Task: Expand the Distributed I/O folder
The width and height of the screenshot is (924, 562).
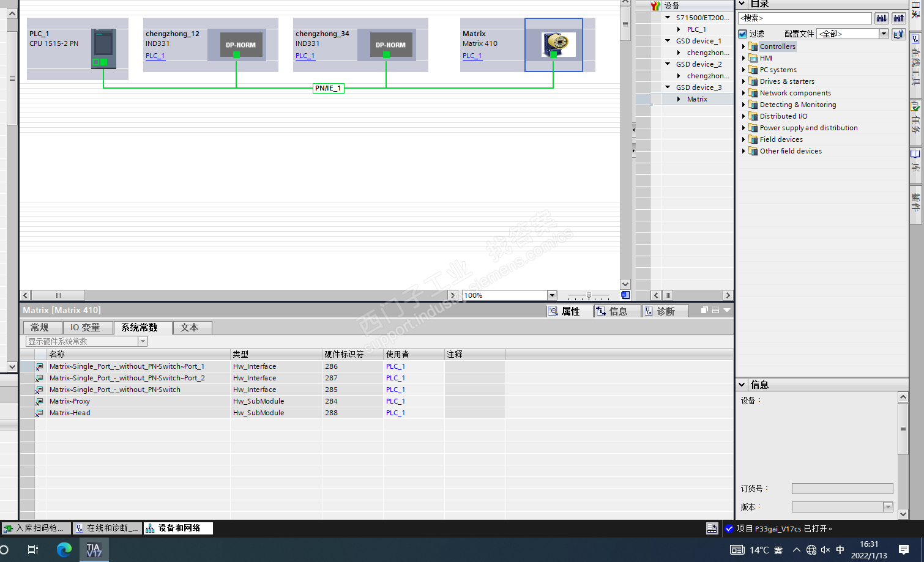Action: (743, 116)
